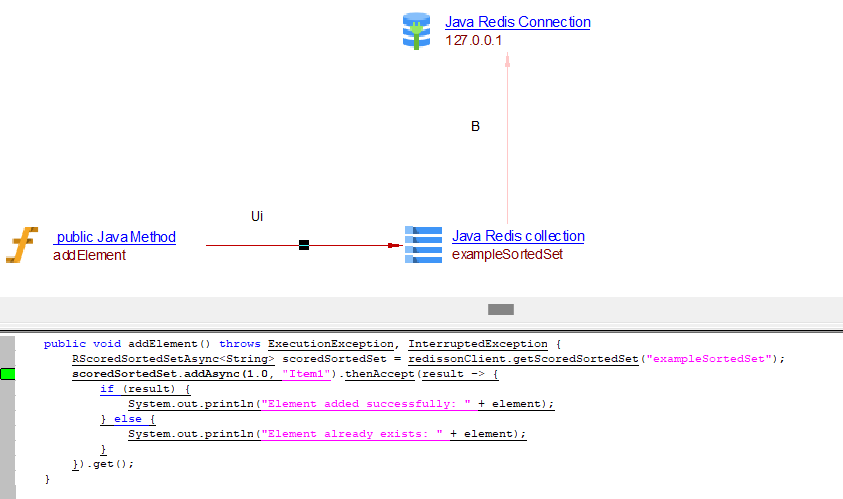This screenshot has height=499, width=843.
Task: Click the pink arrowhead below Redis Connection
Action: 508,60
